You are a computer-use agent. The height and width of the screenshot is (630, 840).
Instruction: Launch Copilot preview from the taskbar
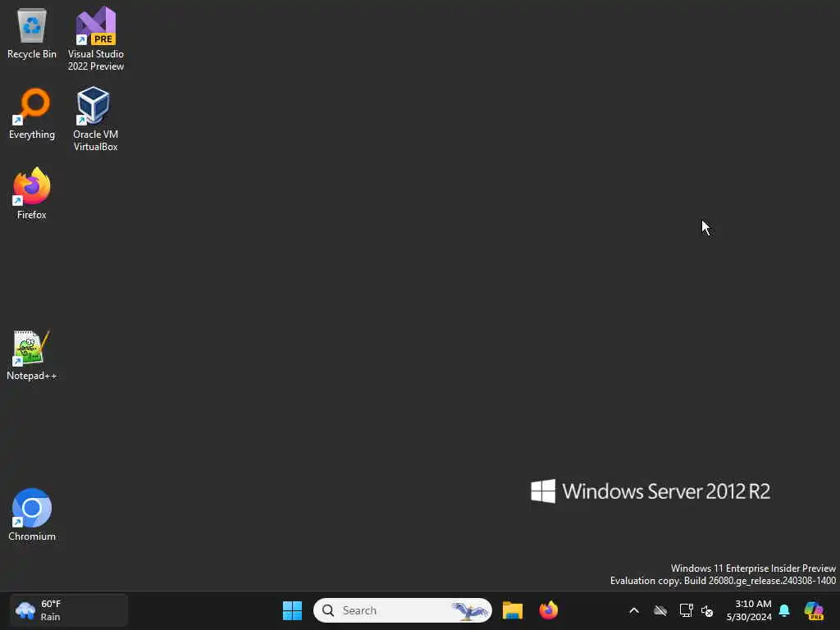[814, 610]
